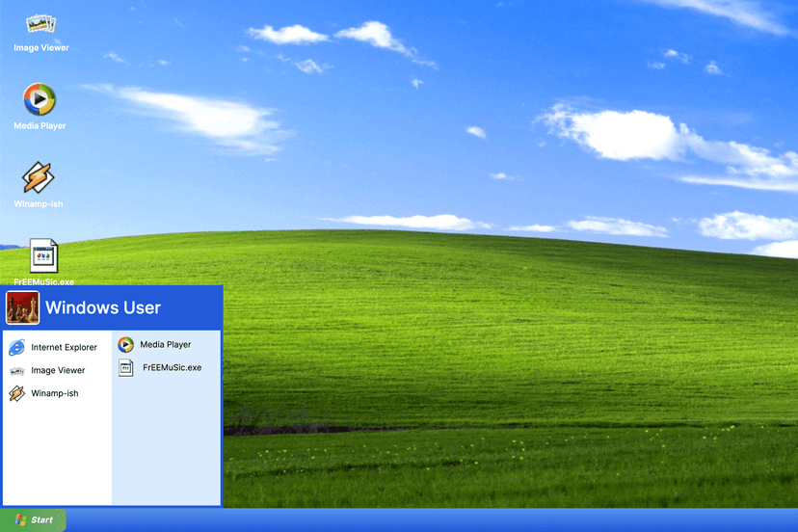Open the Winamp-ish desktop shortcut
This screenshot has width=798, height=532.
[39, 177]
